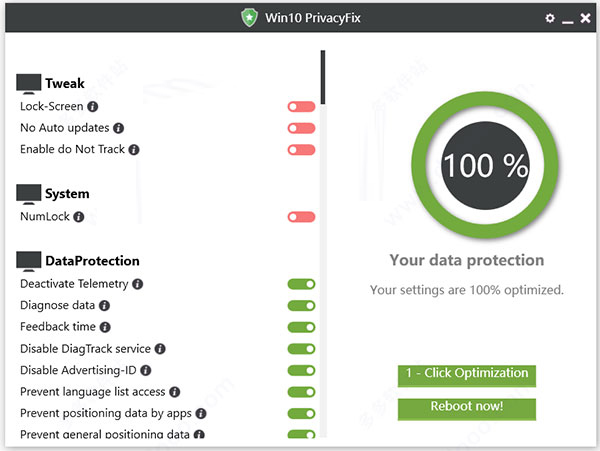Show info for Disable DiagTrack service

pyautogui.click(x=160, y=349)
